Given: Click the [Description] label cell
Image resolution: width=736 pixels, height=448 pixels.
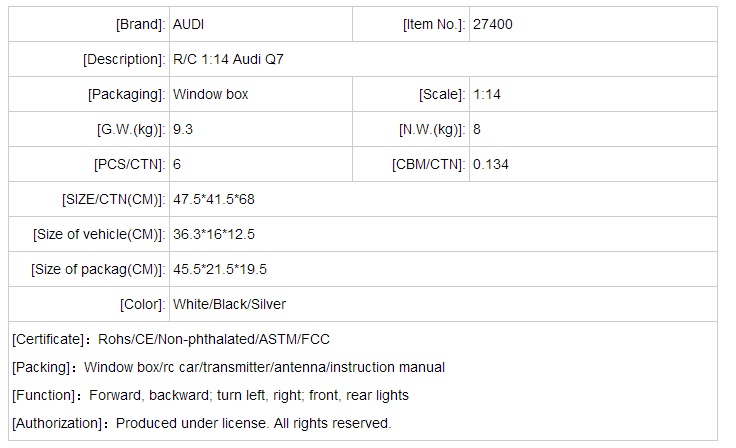Looking at the screenshot, I should [x=124, y=59].
